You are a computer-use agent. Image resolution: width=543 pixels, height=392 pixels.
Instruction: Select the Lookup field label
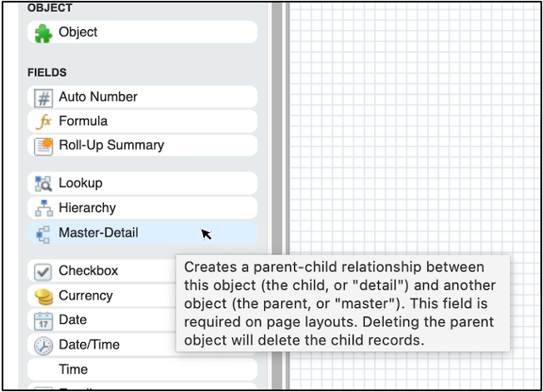point(80,183)
